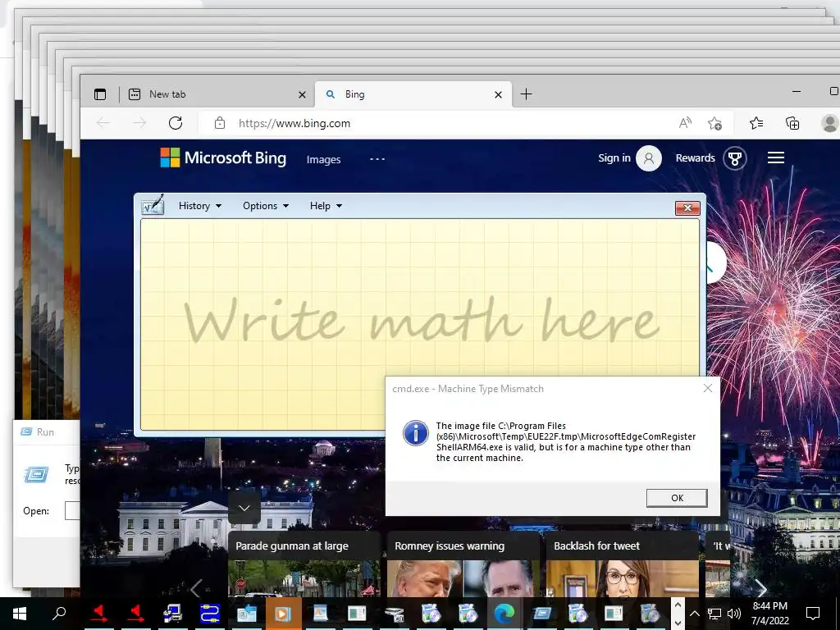
Task: Open Bing Rewards link
Action: pos(695,158)
